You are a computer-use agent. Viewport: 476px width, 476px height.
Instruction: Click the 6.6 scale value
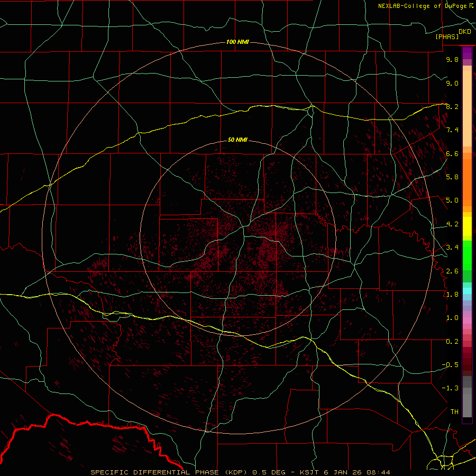[452, 153]
